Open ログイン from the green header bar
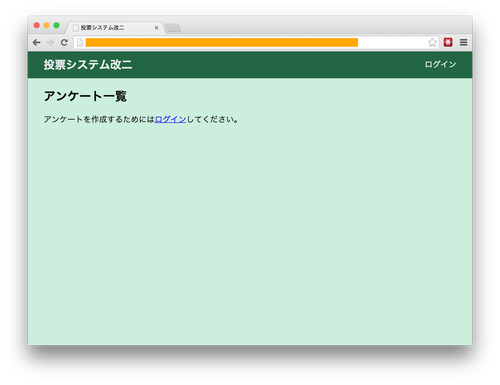The width and height of the screenshot is (500, 385). pyautogui.click(x=440, y=64)
